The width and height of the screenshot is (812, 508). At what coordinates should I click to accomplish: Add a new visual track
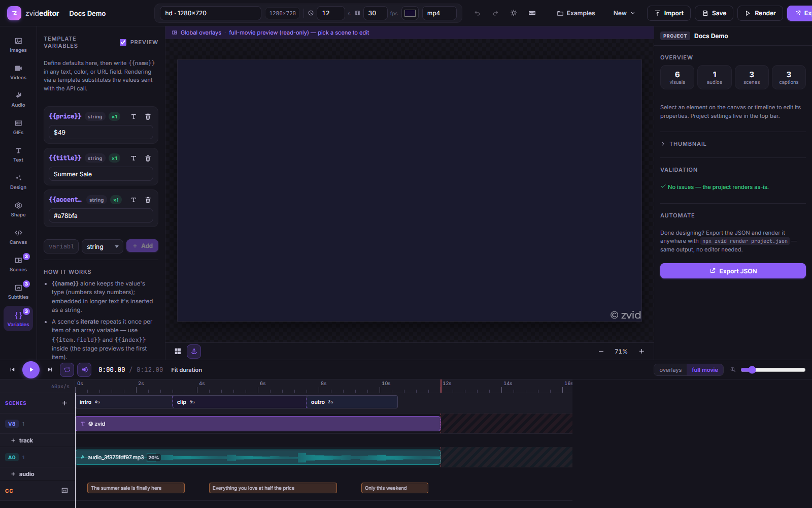(22, 440)
